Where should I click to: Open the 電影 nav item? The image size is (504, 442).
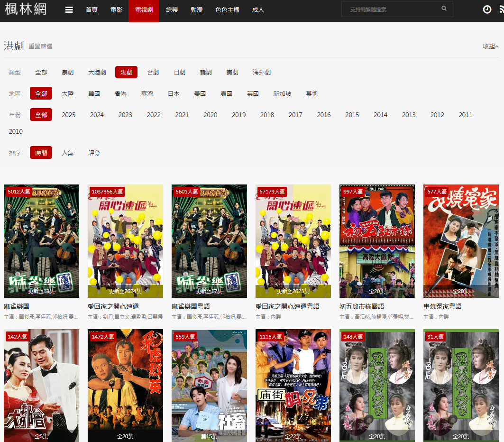116,9
